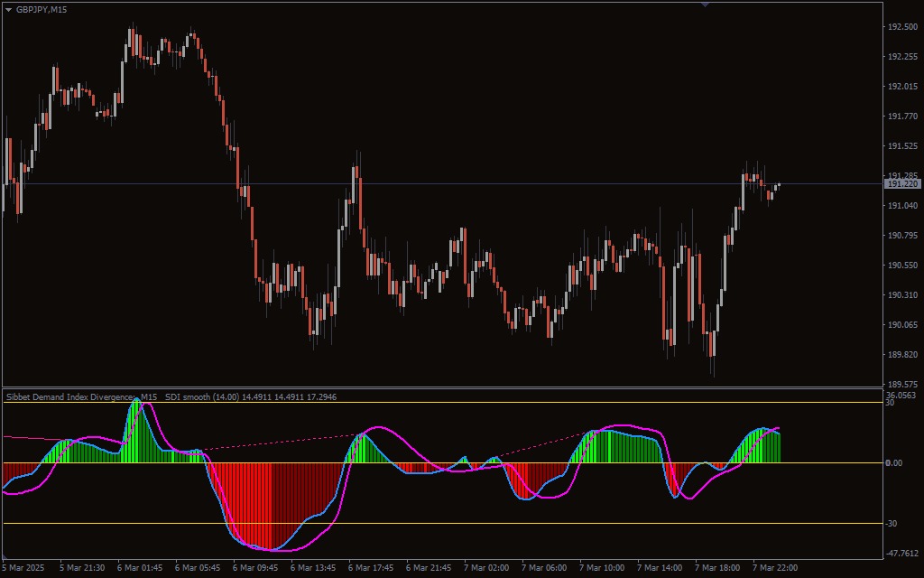This screenshot has width=924, height=578.
Task: Click the 192.500 price axis label
Action: coord(902,27)
